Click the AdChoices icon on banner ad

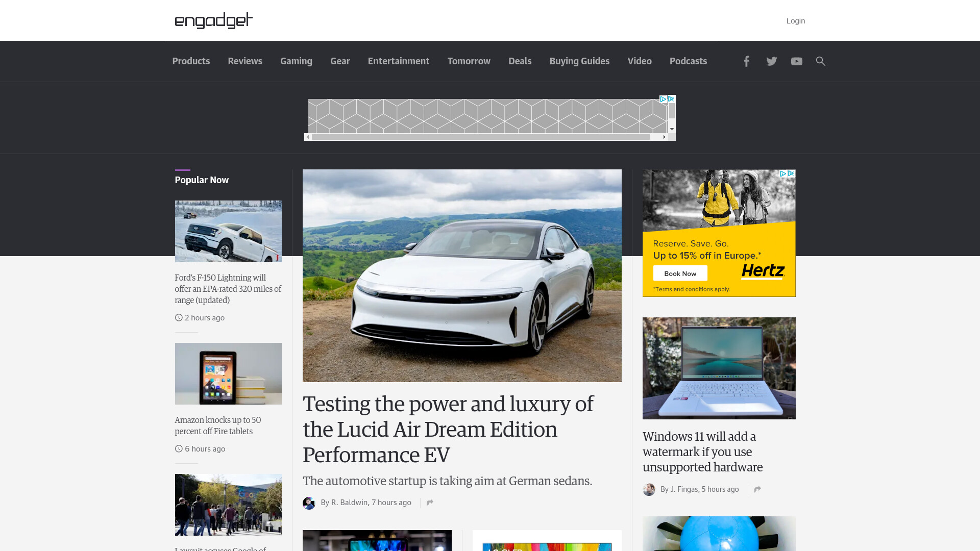[663, 99]
